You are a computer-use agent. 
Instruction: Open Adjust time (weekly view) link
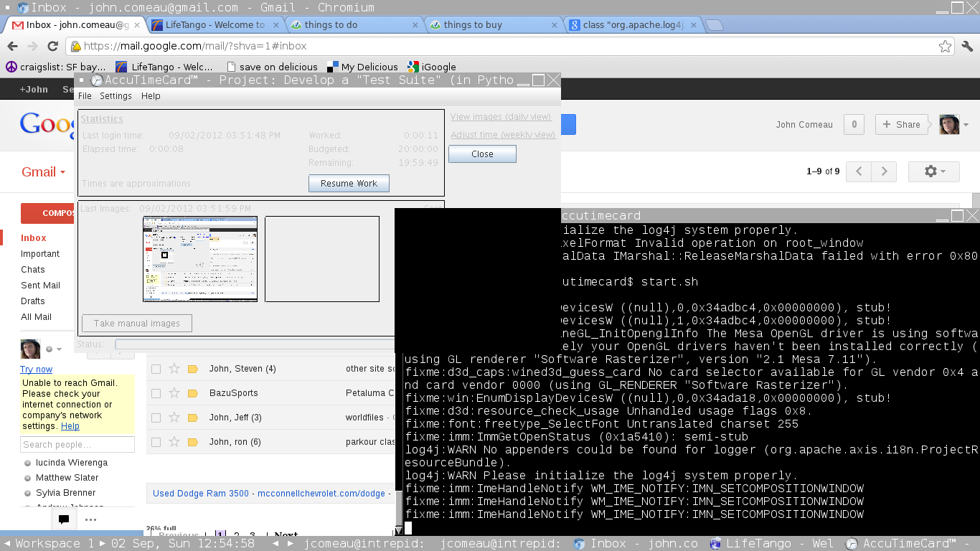coord(503,135)
